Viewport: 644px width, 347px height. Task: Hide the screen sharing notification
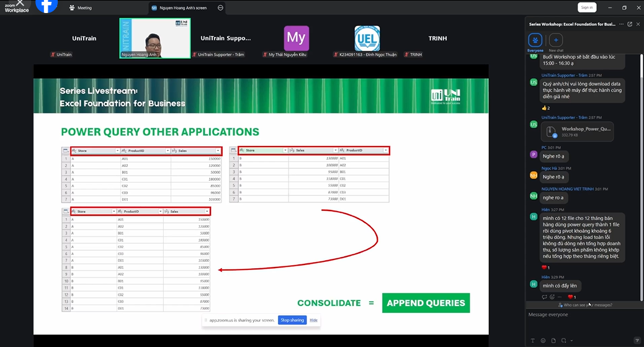coord(313,320)
